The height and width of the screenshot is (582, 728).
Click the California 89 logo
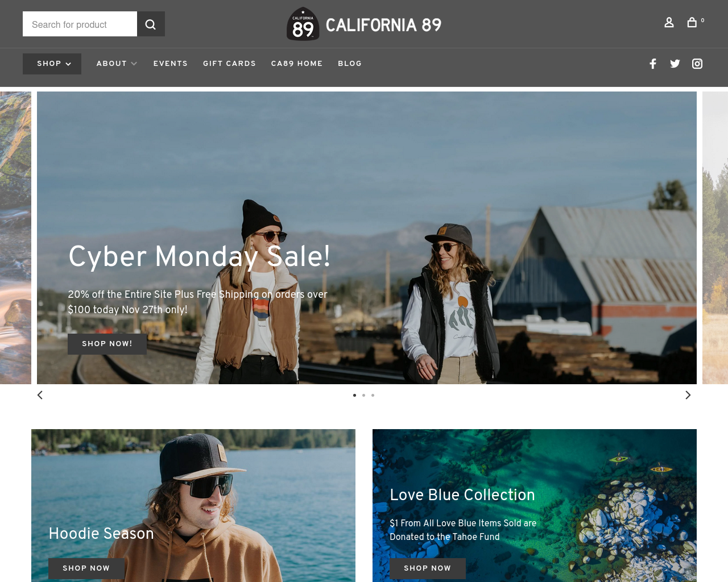click(364, 24)
